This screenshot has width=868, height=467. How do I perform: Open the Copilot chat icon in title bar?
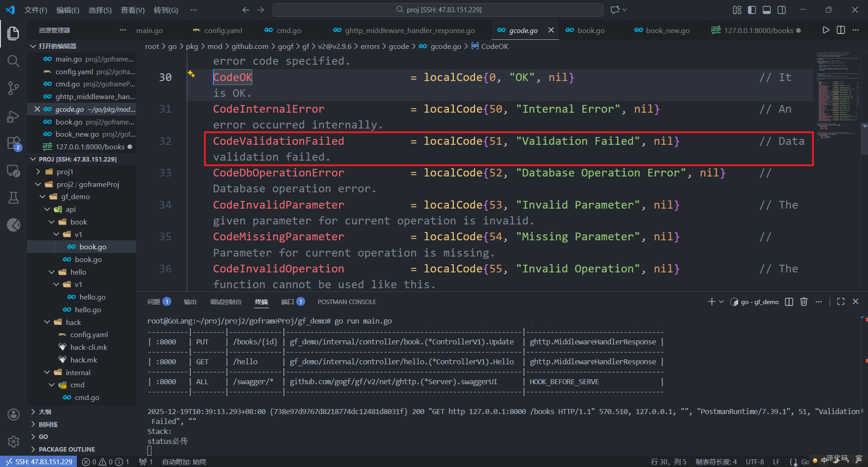(x=615, y=10)
